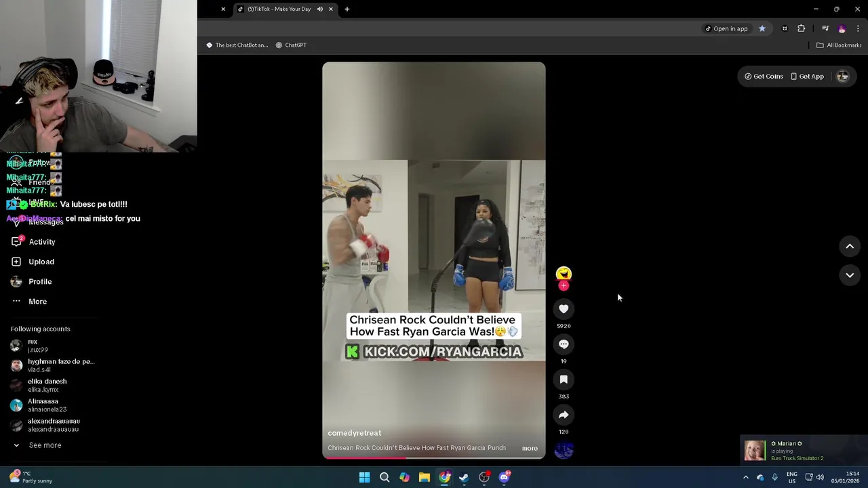Open Chrome media control icon
868x488 pixels.
point(825,28)
